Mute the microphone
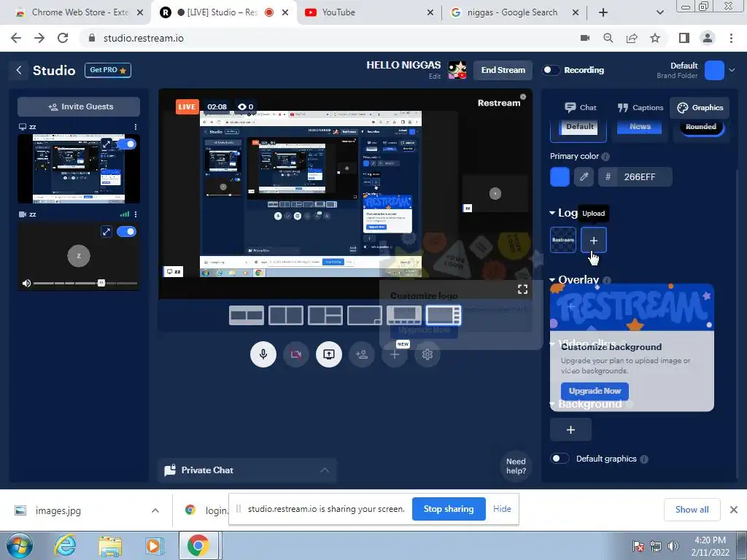 coord(263,354)
